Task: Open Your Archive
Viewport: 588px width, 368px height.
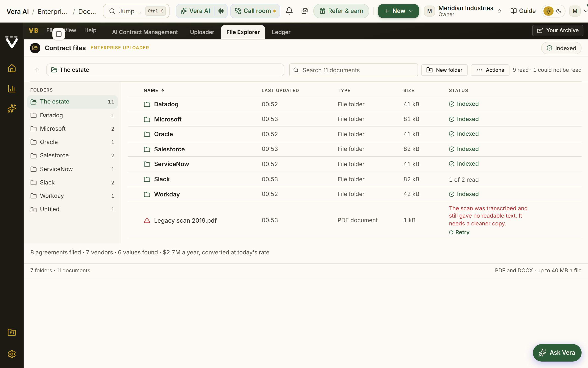Action: tap(558, 30)
